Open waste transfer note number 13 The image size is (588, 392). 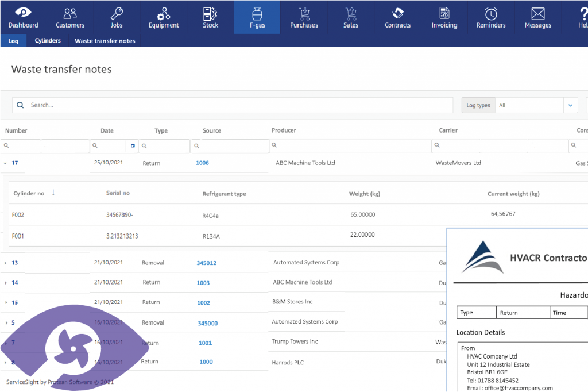[x=14, y=263]
